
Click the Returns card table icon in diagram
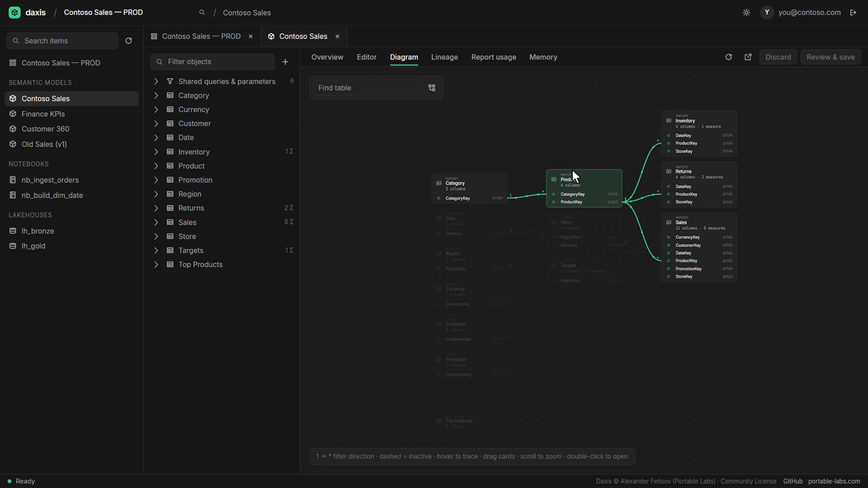coord(669,171)
